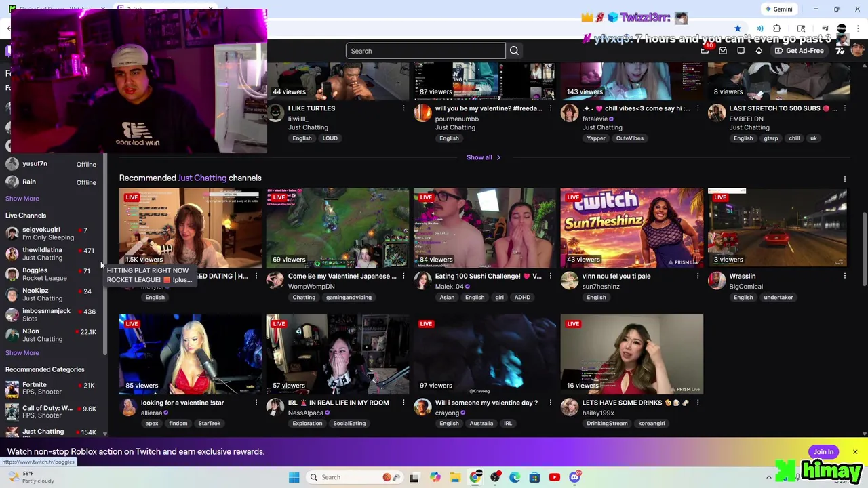Open the Bits diamond icon in top bar
The image size is (868, 488).
tap(759, 51)
